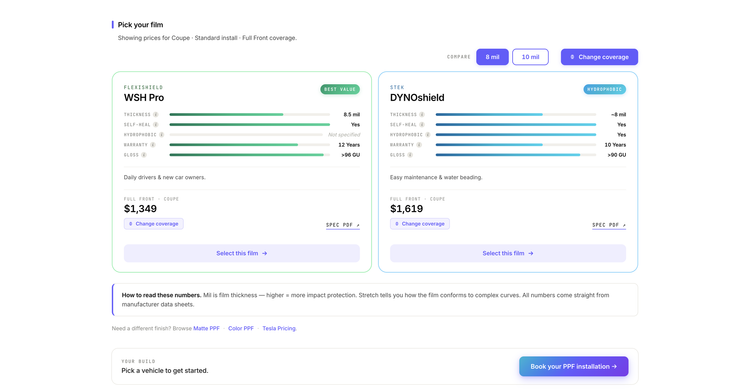Select this film for WSH Pro
The height and width of the screenshot is (390, 750).
(242, 253)
